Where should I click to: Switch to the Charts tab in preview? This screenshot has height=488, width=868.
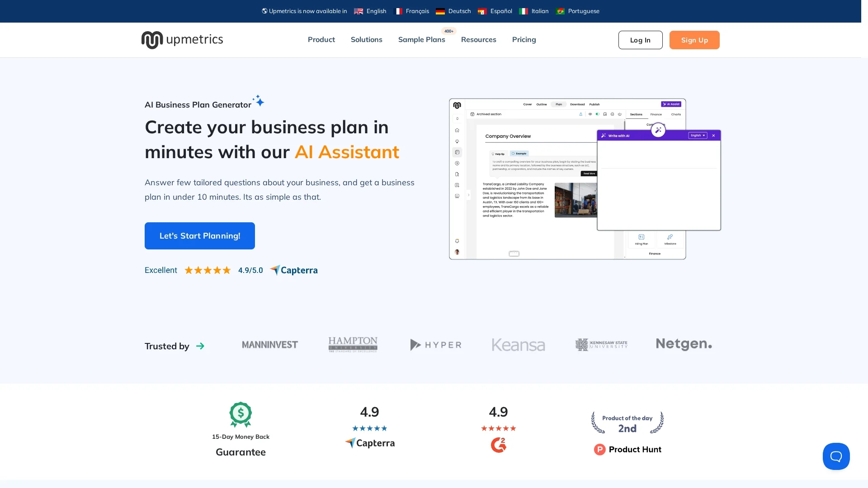[x=676, y=115]
